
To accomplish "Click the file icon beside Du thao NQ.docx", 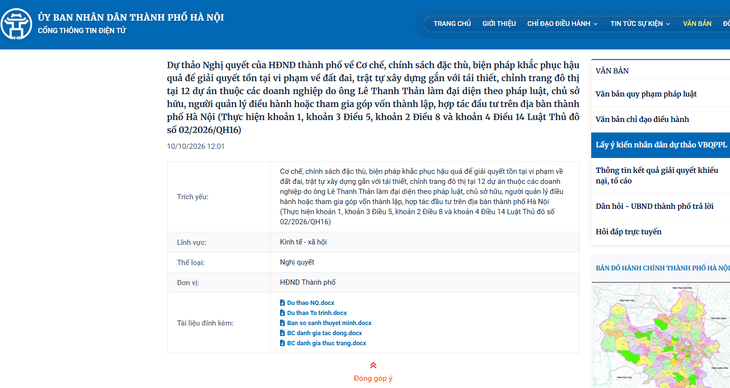I will click(282, 303).
